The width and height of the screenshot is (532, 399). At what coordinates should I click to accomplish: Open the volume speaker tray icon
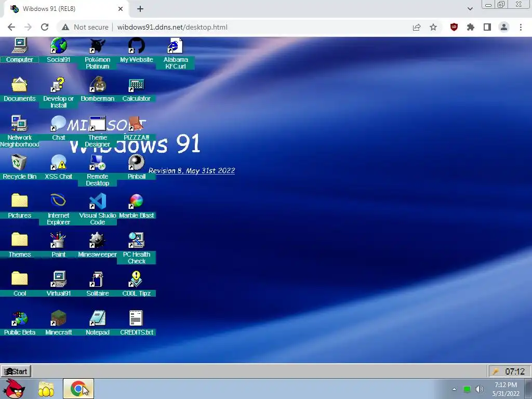point(480,389)
